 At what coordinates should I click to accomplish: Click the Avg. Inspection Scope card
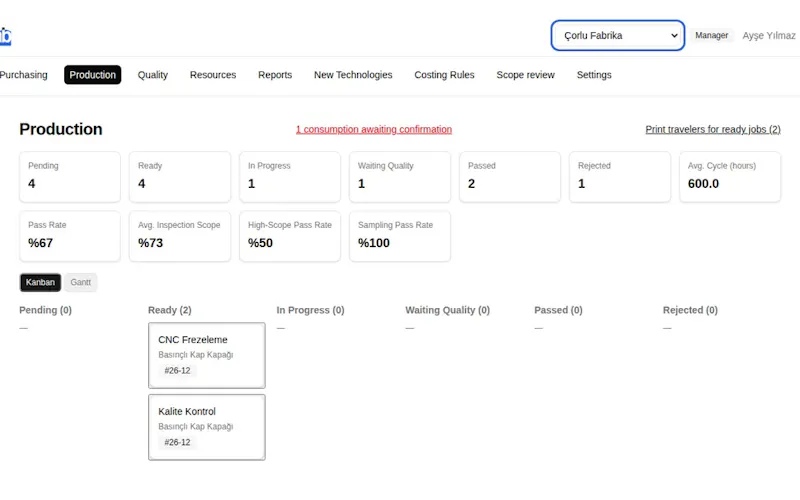point(180,236)
